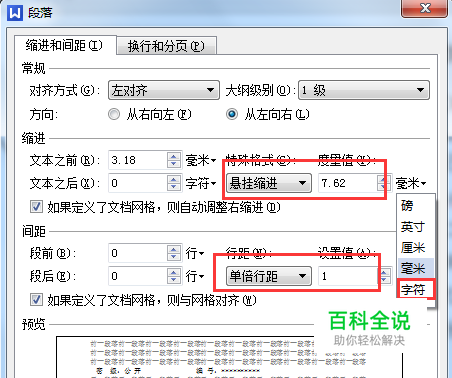Click the 文本之前 value field
Screen dimensions: 452x378
click(x=137, y=160)
